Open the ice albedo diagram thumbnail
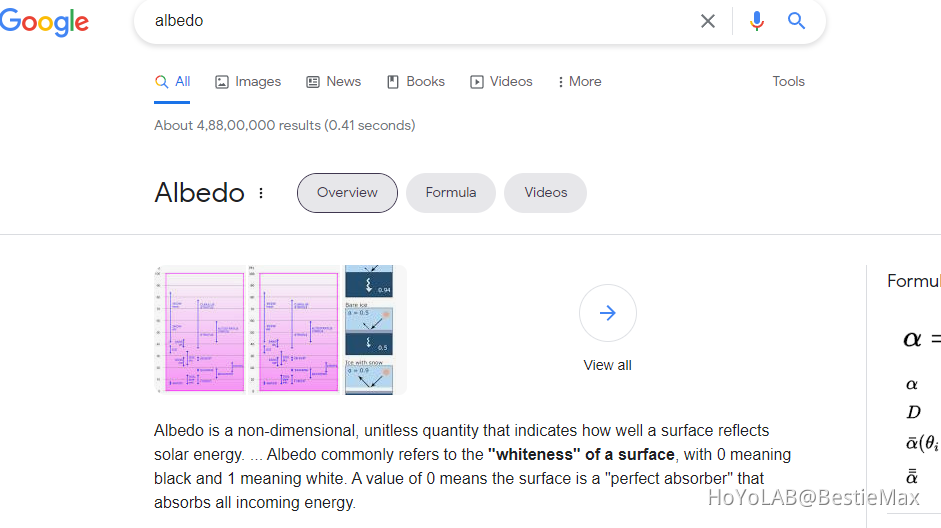Screen dimensions: 941x528 click(369, 329)
